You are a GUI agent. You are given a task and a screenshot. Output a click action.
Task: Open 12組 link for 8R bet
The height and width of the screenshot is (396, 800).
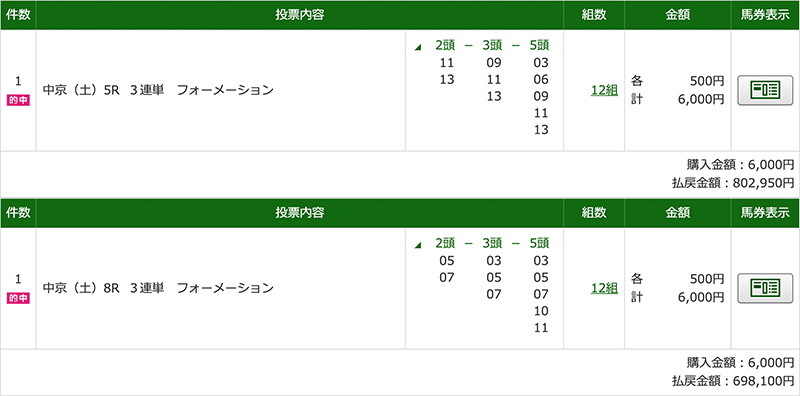[604, 288]
